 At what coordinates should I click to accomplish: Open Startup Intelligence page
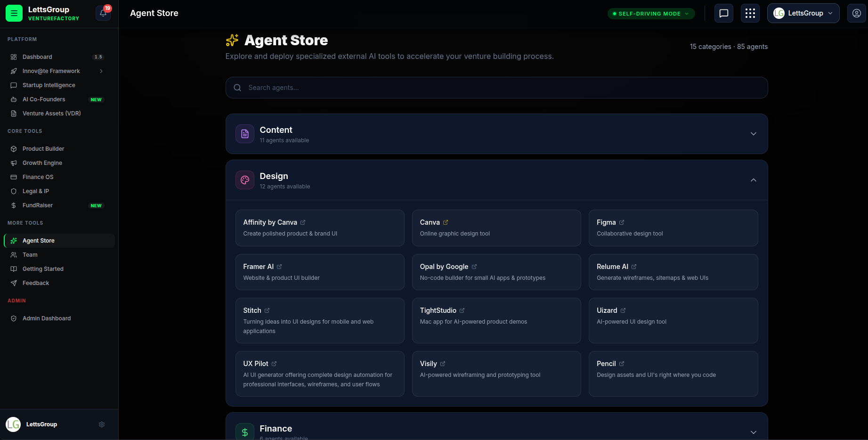pyautogui.click(x=59, y=85)
